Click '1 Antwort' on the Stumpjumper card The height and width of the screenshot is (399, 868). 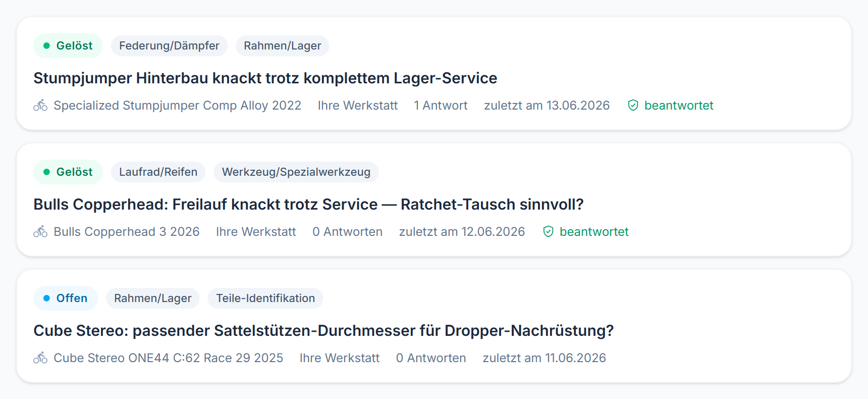tap(441, 105)
